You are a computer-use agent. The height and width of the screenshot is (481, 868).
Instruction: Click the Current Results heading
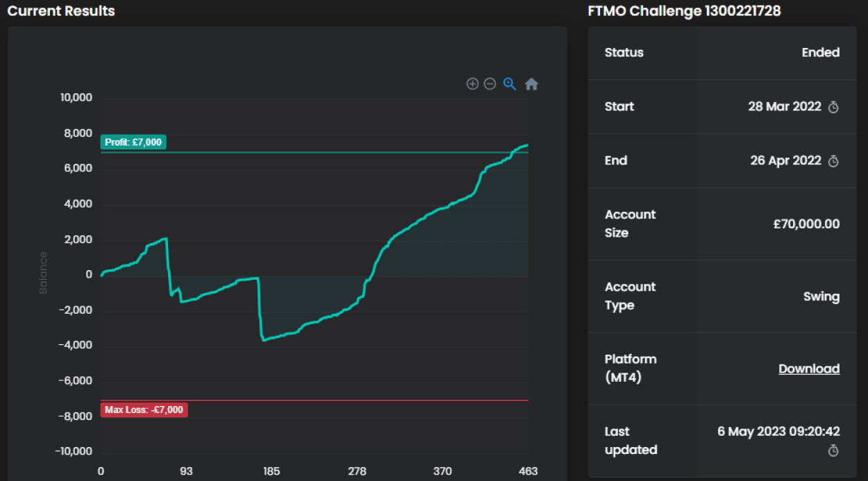(61, 11)
